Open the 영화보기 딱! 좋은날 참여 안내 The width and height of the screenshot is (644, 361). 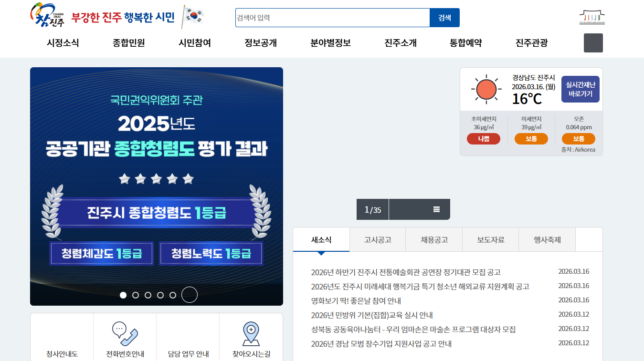click(356, 301)
